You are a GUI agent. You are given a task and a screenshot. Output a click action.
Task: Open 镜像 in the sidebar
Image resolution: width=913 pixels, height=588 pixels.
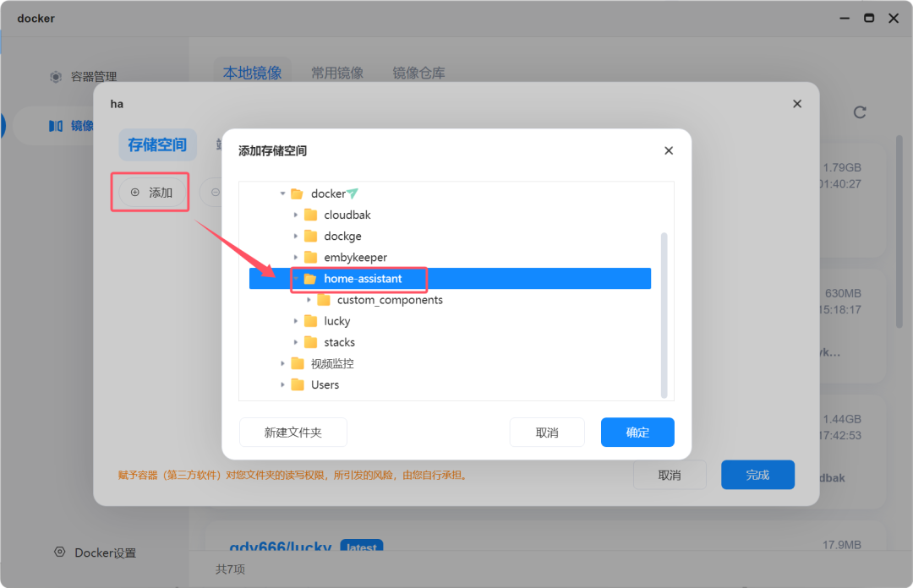point(82,126)
